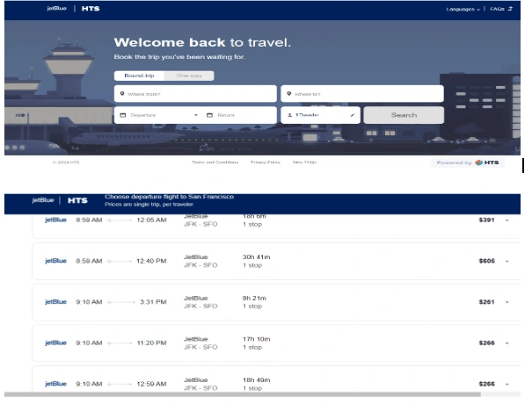Click the 3:31 PM arrival time
Viewport: 532px width, 404px height.
(x=153, y=302)
